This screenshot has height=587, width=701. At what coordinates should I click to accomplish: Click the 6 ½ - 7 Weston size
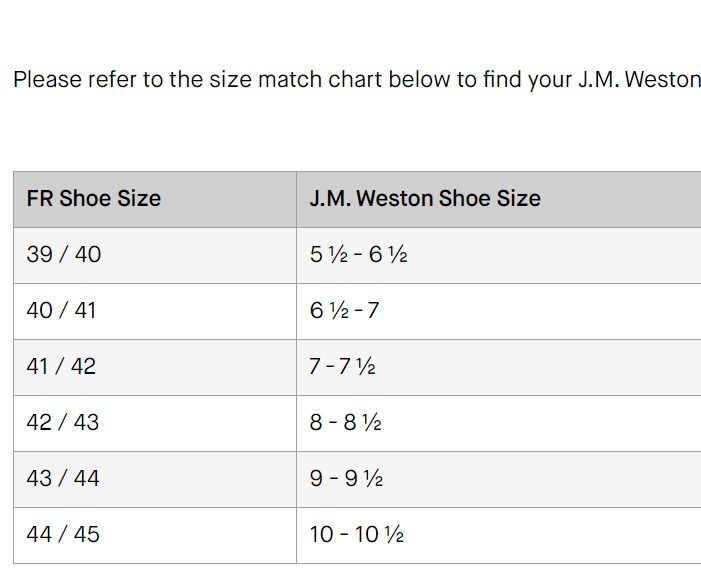(344, 310)
